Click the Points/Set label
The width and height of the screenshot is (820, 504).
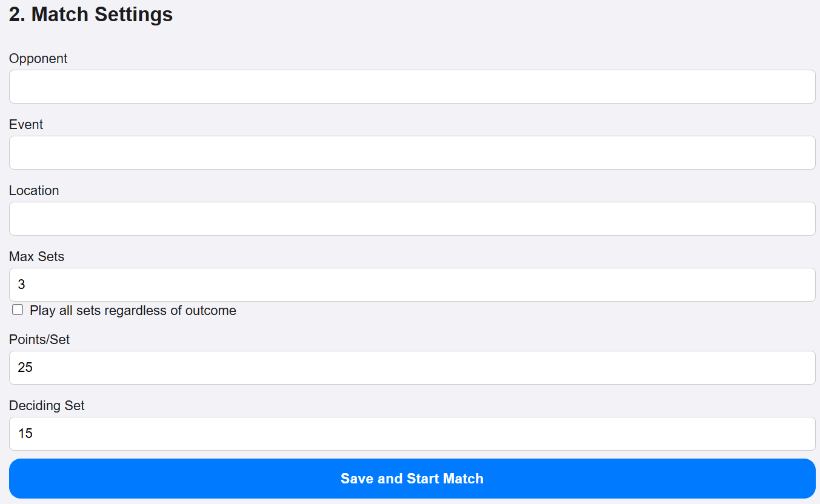click(39, 339)
